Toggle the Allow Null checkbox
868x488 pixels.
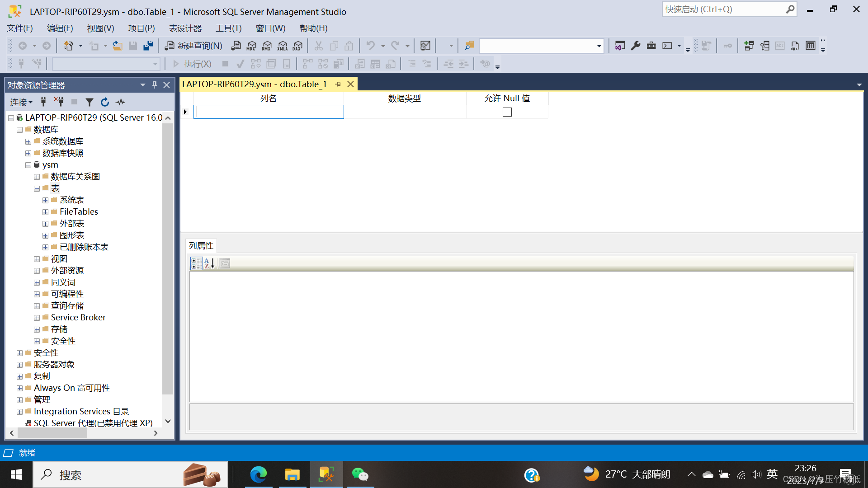tap(507, 112)
